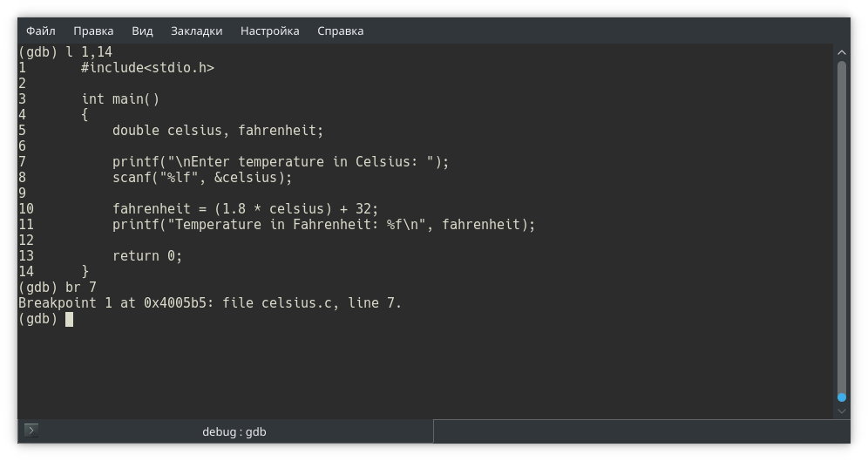
Task: Open the Файл menu
Action: click(41, 31)
